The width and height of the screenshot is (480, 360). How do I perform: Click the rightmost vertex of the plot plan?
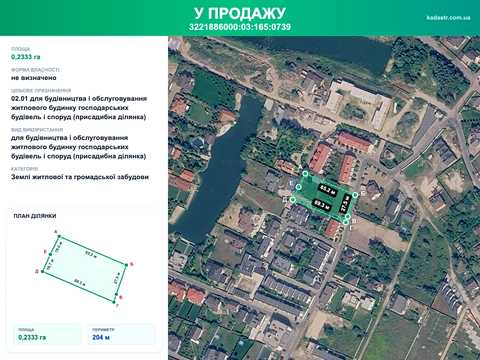[x=127, y=265]
